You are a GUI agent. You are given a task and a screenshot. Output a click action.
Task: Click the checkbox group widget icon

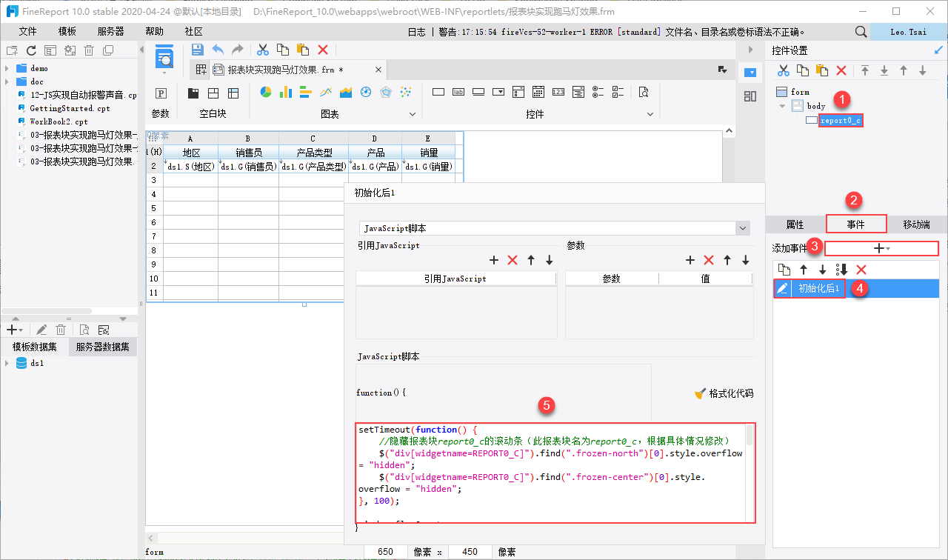click(x=617, y=93)
